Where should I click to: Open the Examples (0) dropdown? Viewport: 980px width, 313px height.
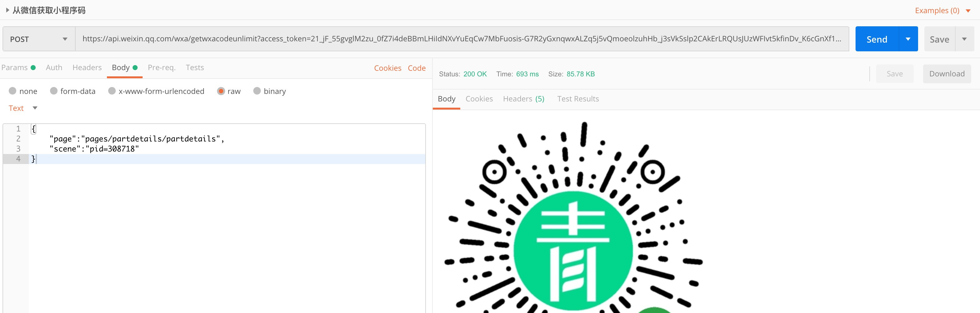942,11
